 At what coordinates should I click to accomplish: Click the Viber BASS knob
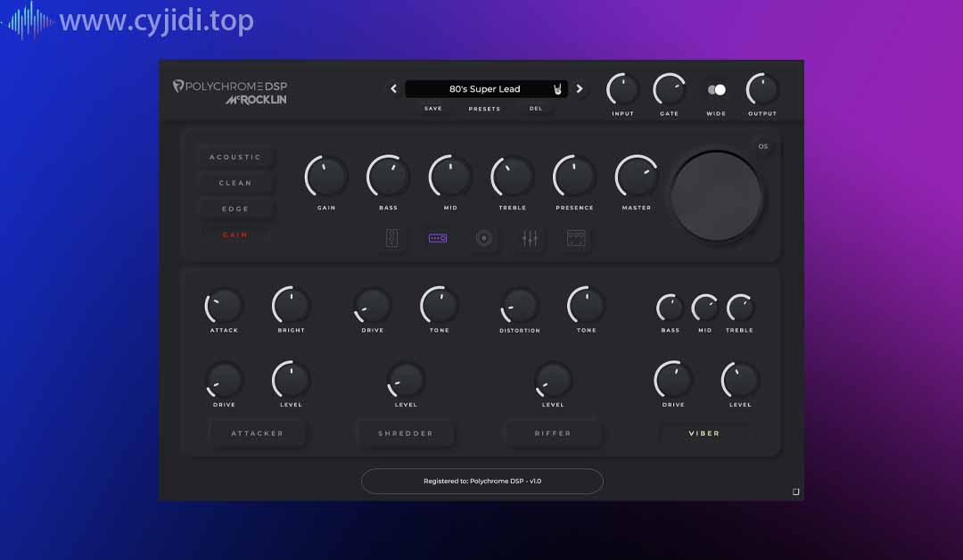[670, 308]
